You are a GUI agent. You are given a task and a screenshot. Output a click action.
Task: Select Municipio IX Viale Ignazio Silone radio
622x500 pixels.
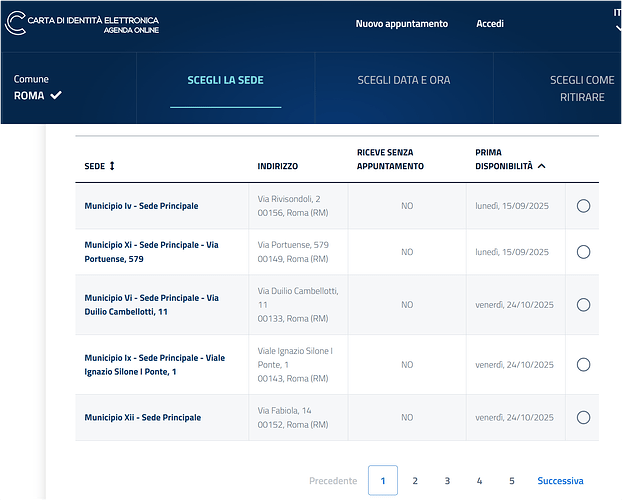coord(583,365)
